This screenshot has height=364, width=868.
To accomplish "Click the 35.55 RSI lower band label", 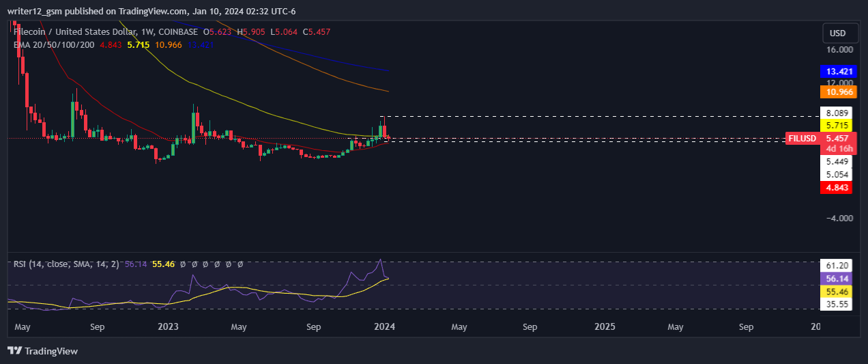I will point(836,305).
